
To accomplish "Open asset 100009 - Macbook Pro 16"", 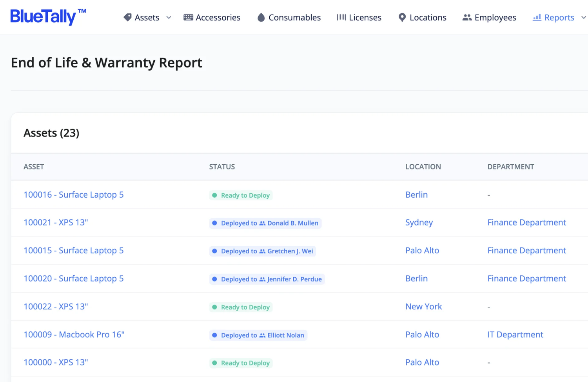I will [74, 335].
